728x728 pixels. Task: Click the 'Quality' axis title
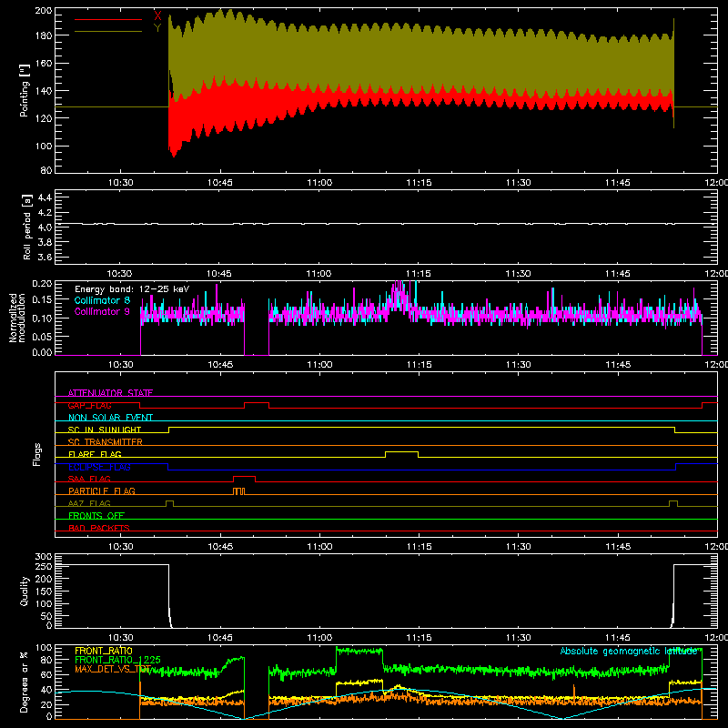coord(25,591)
